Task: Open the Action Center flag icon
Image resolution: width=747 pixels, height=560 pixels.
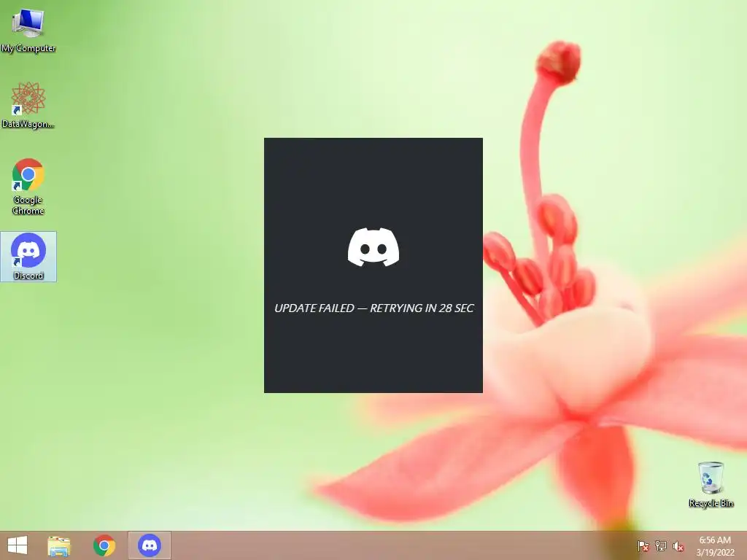Action: [643, 546]
